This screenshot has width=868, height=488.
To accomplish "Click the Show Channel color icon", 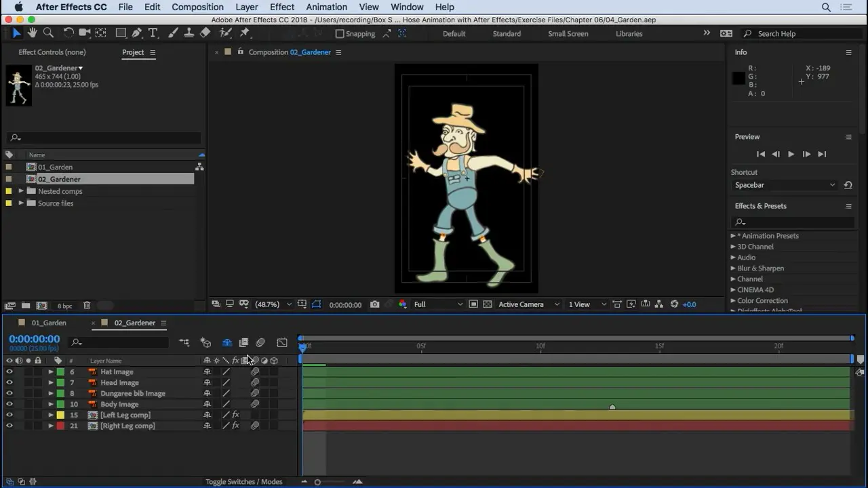I will tap(403, 304).
